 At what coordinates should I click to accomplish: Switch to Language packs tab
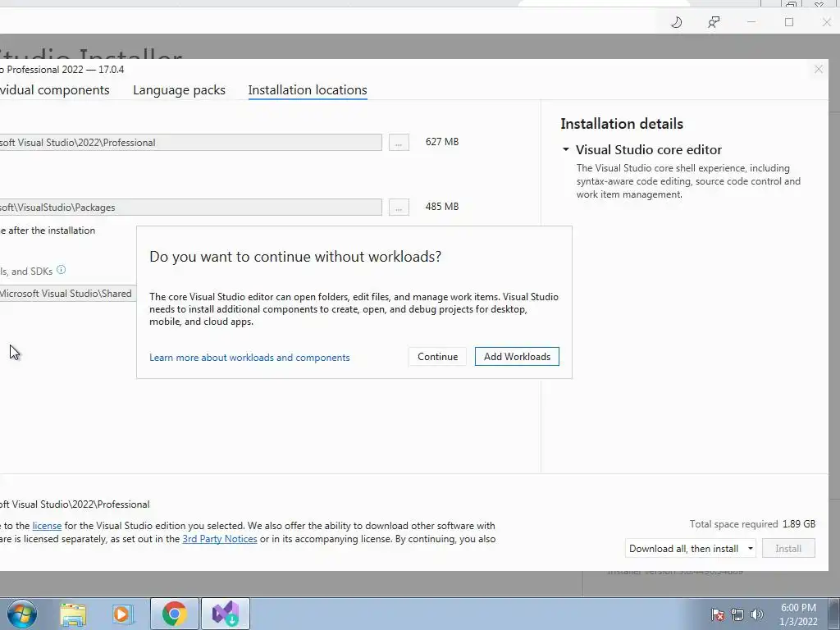click(179, 90)
